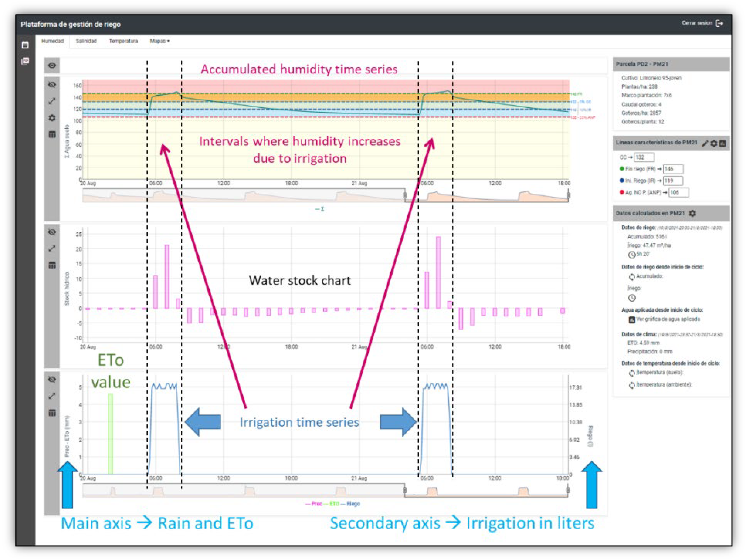Open the messages icon in left sidebar
Image resolution: width=746 pixels, height=560 pixels.
tap(25, 61)
